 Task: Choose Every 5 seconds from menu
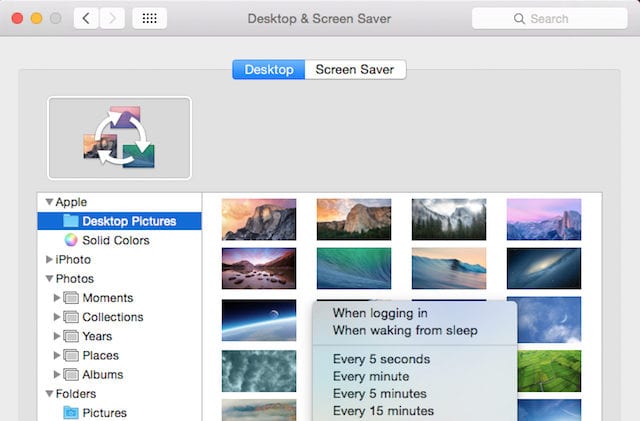(x=381, y=359)
